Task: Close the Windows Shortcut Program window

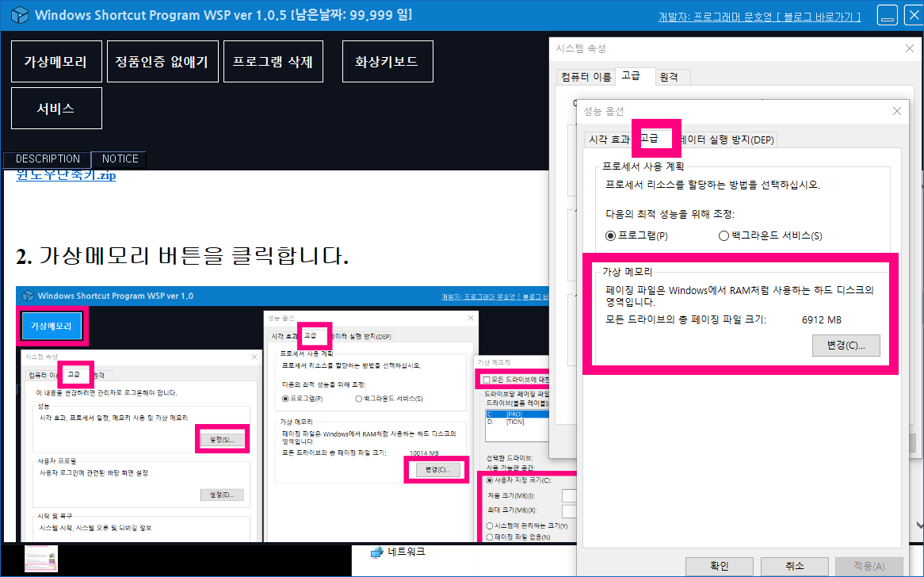Action: pos(914,15)
